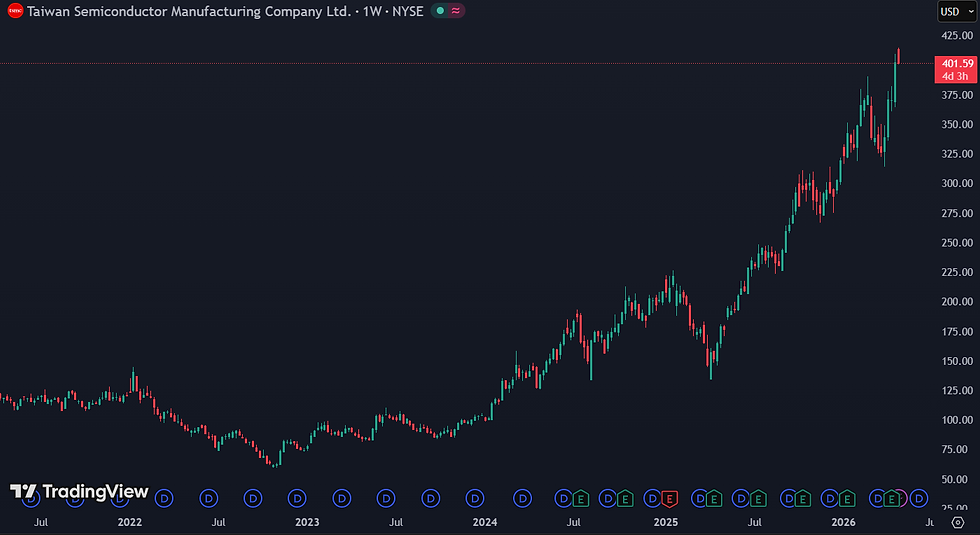Click the green market status dot
Viewport: 980px width, 535px height.
click(441, 11)
